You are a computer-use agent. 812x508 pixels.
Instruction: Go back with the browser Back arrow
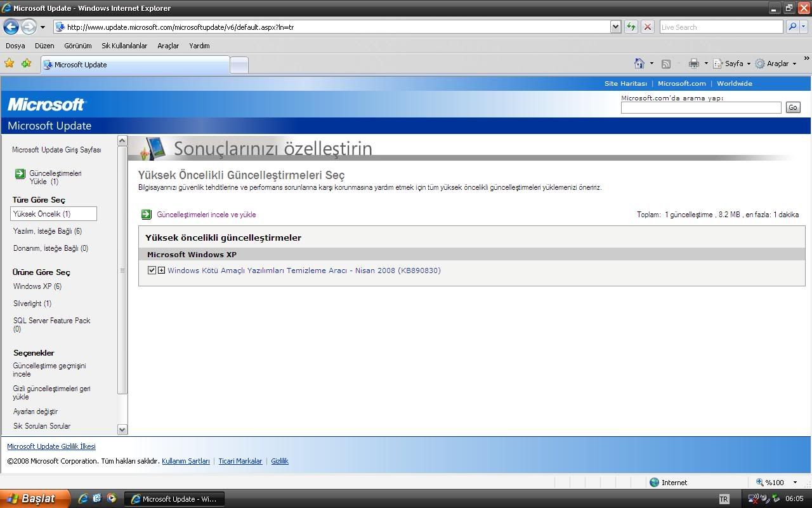[11, 27]
